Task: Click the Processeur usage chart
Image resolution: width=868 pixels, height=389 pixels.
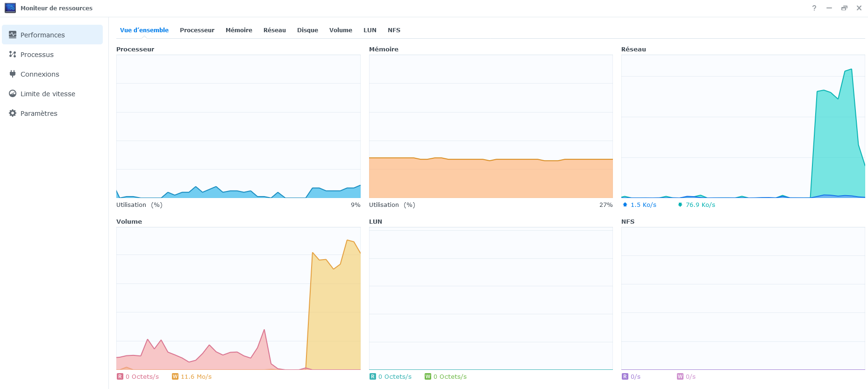Action: [x=238, y=126]
